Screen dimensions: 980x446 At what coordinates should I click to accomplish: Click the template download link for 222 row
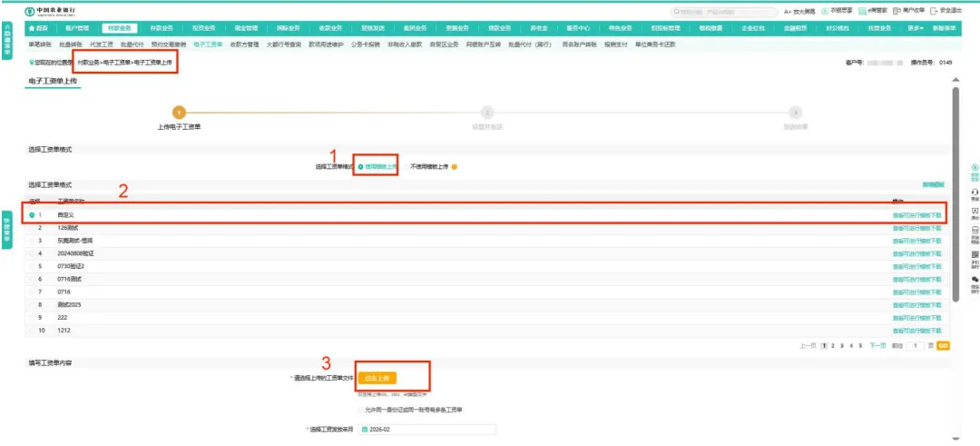916,318
